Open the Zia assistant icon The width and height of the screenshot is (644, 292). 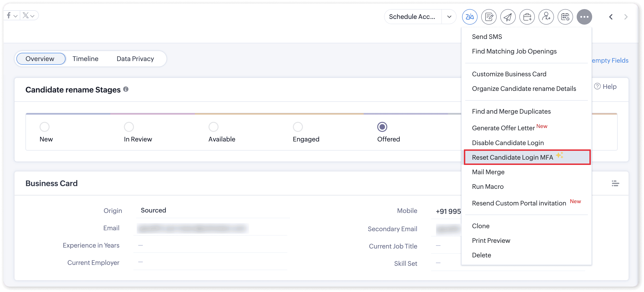coord(469,17)
